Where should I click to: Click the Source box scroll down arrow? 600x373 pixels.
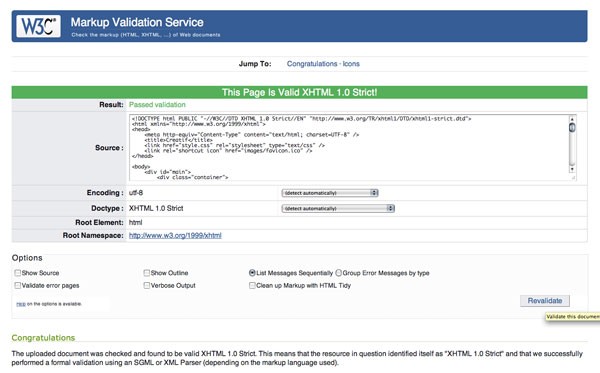click(x=572, y=169)
